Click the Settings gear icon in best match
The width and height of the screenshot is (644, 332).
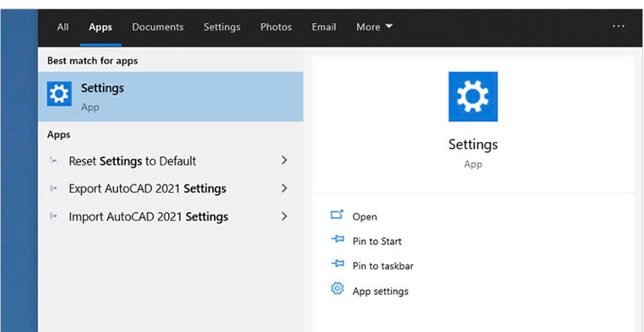coord(59,94)
